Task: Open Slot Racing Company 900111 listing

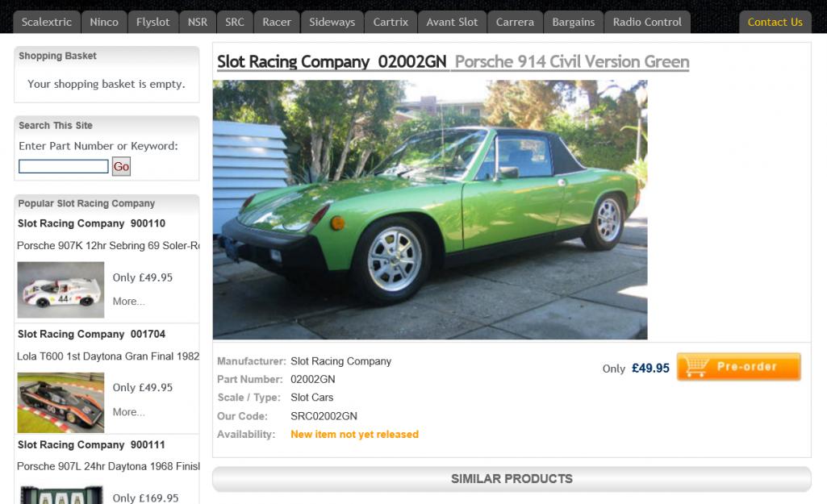Action: [x=91, y=445]
